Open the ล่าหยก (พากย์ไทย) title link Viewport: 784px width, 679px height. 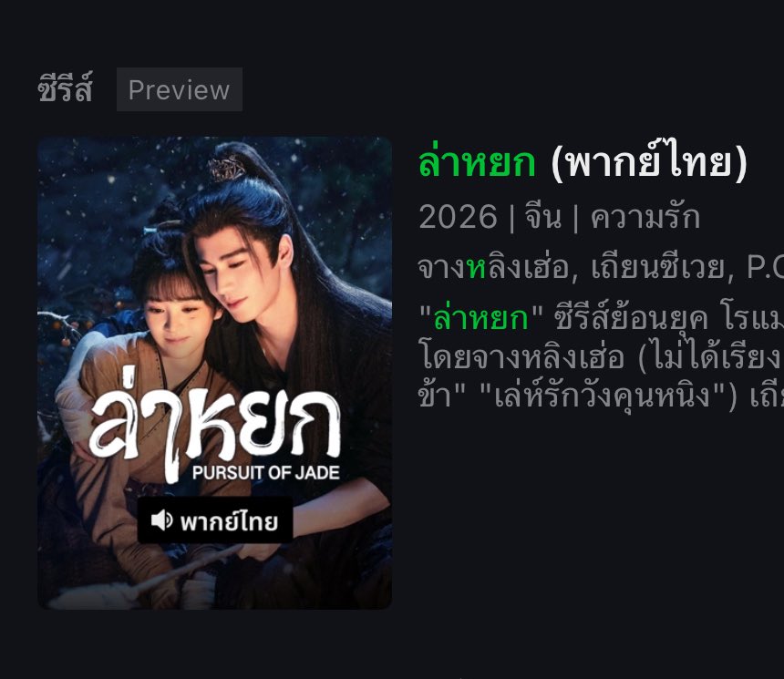pos(583,162)
